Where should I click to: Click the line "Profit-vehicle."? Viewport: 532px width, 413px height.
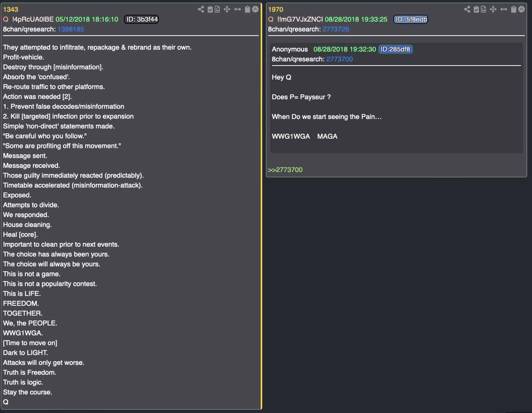[23, 57]
